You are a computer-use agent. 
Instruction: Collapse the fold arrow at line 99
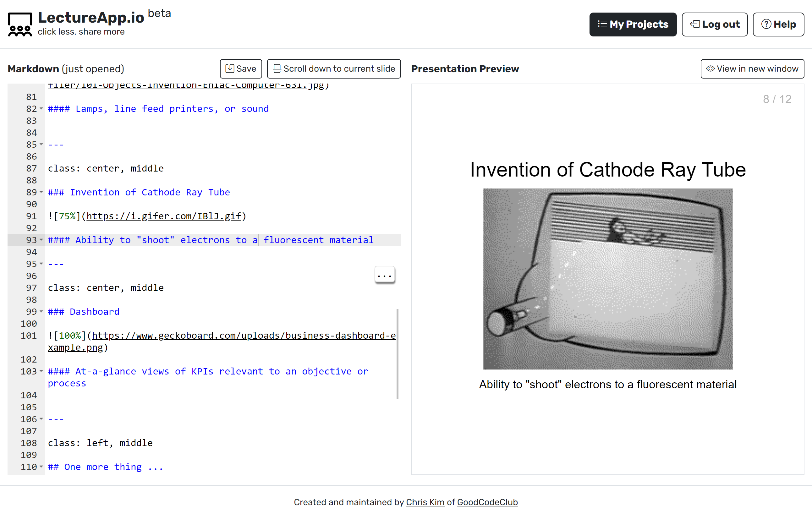[x=41, y=312]
